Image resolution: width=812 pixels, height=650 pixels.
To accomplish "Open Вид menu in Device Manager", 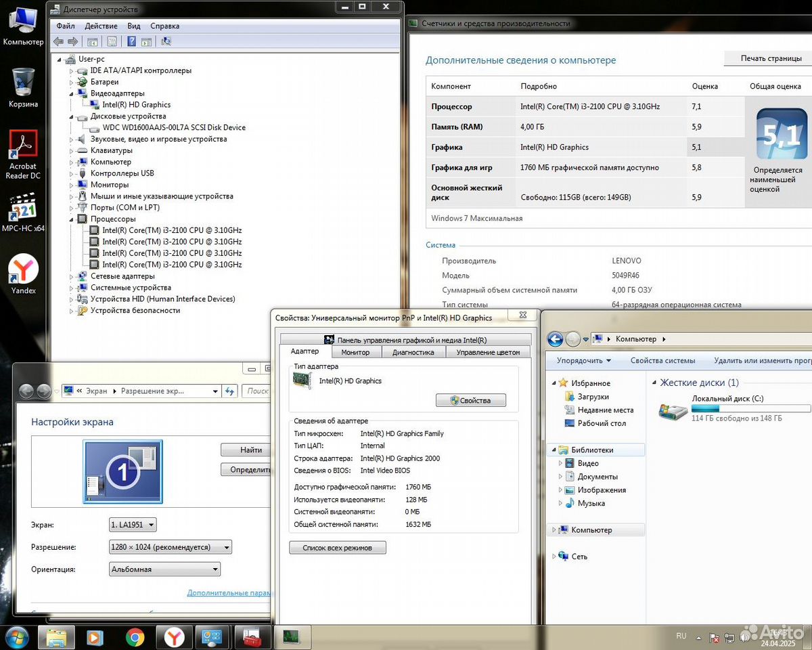I will coord(134,26).
